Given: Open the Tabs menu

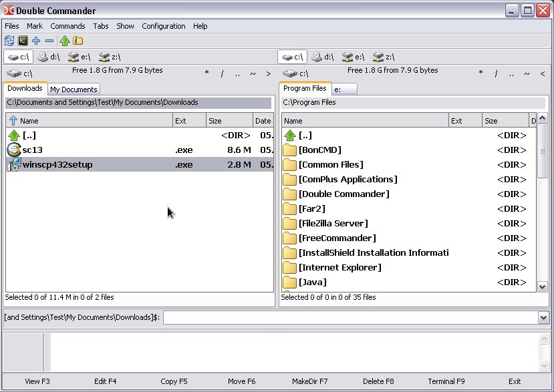Looking at the screenshot, I should click(101, 26).
